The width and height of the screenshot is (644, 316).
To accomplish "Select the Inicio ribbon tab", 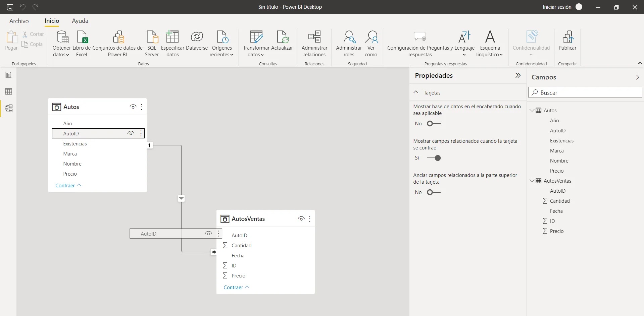I will pyautogui.click(x=52, y=21).
